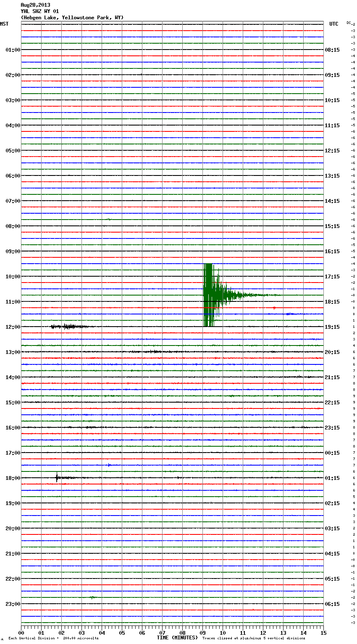Click the 19:15 UTC time label

coord(332,327)
